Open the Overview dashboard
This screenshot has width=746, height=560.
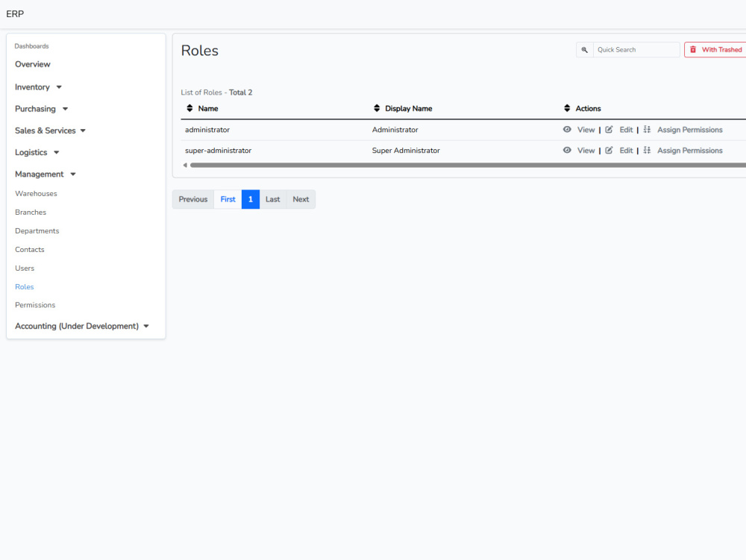pos(32,64)
